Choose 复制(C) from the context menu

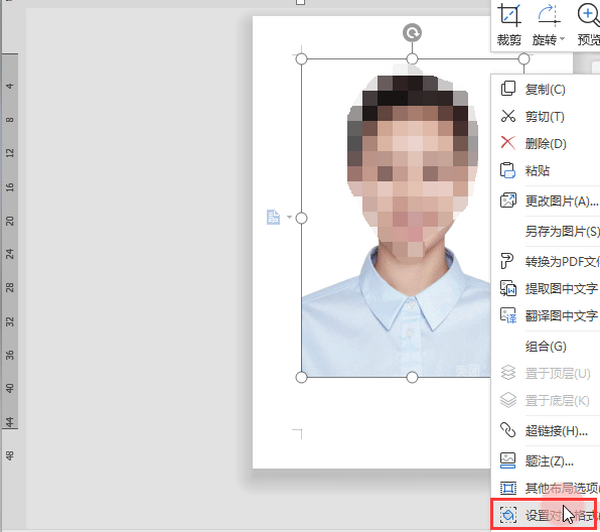click(546, 89)
